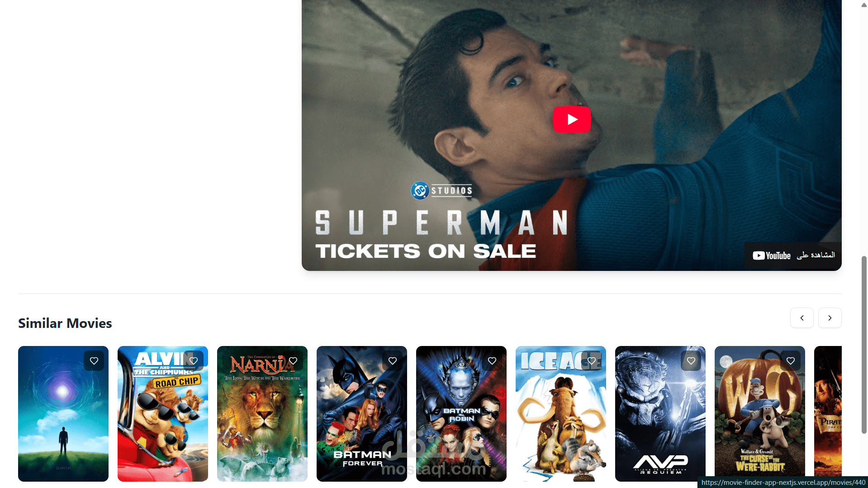The height and width of the screenshot is (488, 868).
Task: Go to previous similar movies with left chevron
Action: [x=802, y=318]
